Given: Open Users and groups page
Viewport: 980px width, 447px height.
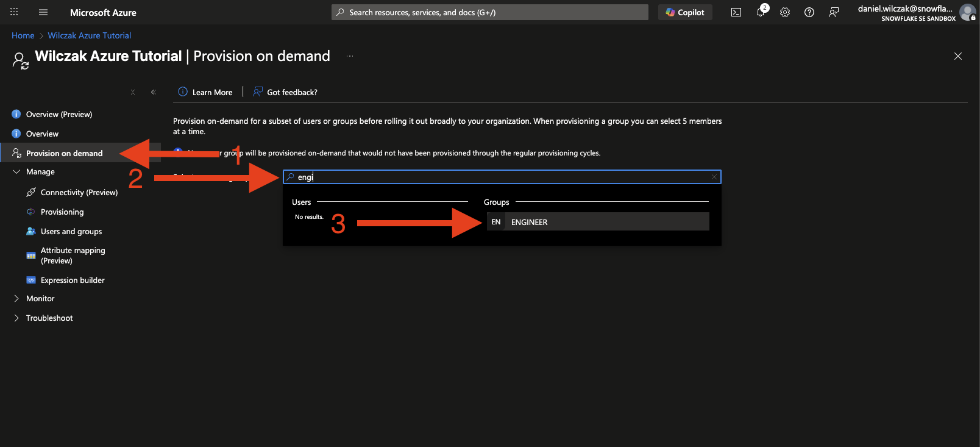Looking at the screenshot, I should [71, 232].
